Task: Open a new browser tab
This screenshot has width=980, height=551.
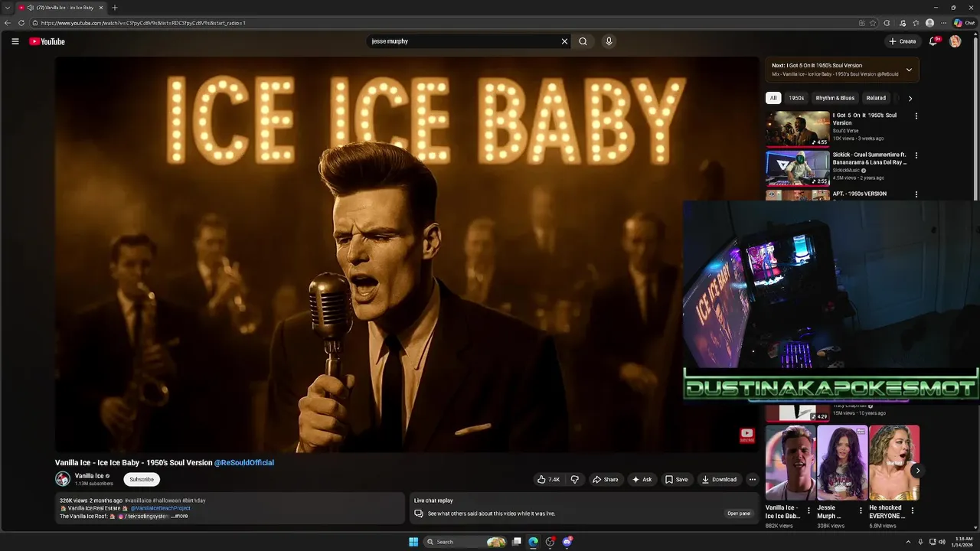Action: [x=115, y=8]
